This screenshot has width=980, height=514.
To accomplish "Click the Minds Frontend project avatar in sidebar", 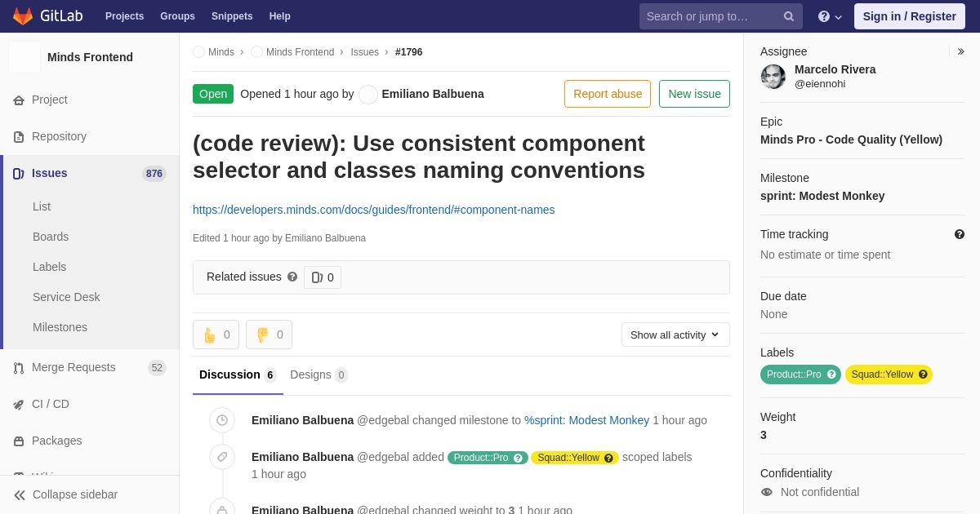I will pyautogui.click(x=24, y=57).
